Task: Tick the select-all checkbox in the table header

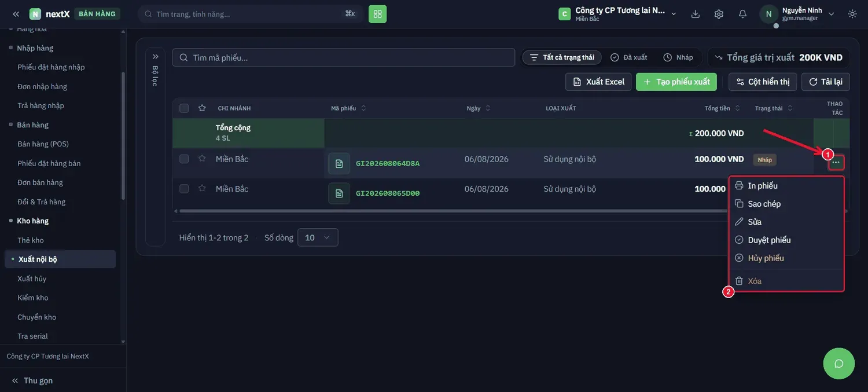Action: click(x=184, y=108)
